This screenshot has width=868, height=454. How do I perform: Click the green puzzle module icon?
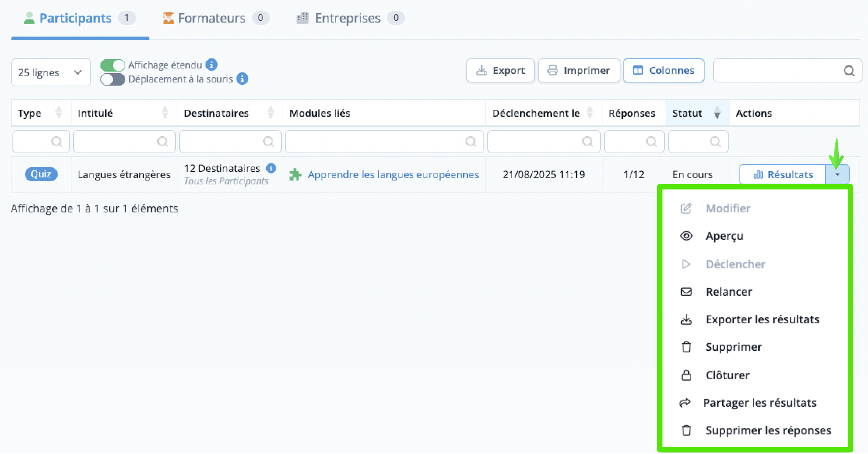click(x=295, y=175)
